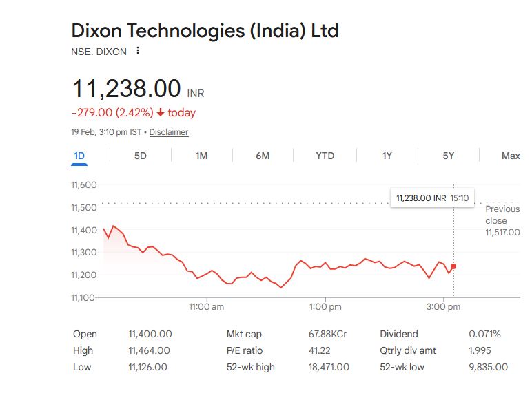Viewport: 532px width, 402px height.
Task: Select the 1D time range tab
Action: point(79,156)
